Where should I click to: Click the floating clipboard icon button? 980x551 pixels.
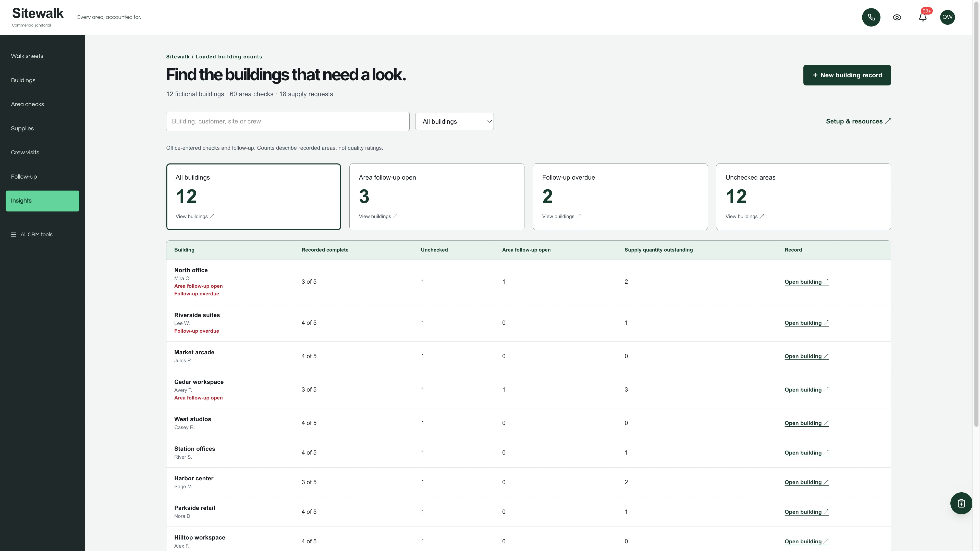point(961,503)
